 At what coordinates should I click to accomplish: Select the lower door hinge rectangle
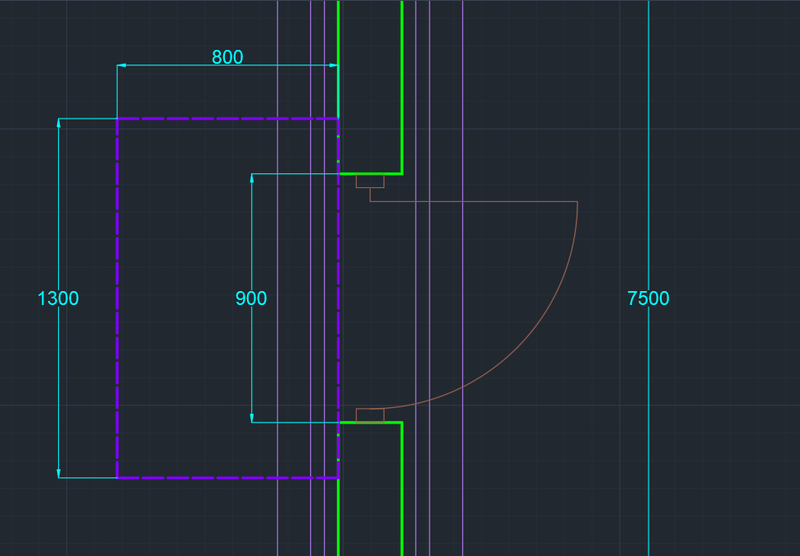(370, 415)
